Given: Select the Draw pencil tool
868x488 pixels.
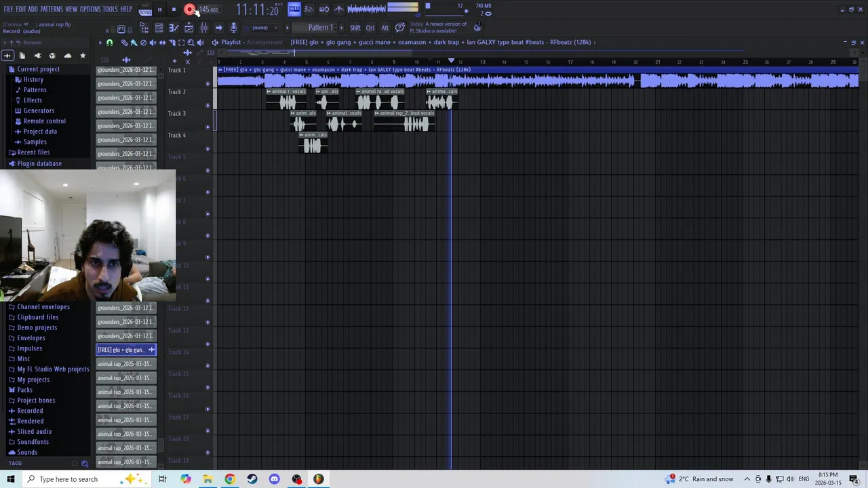Looking at the screenshot, I should pos(124,43).
